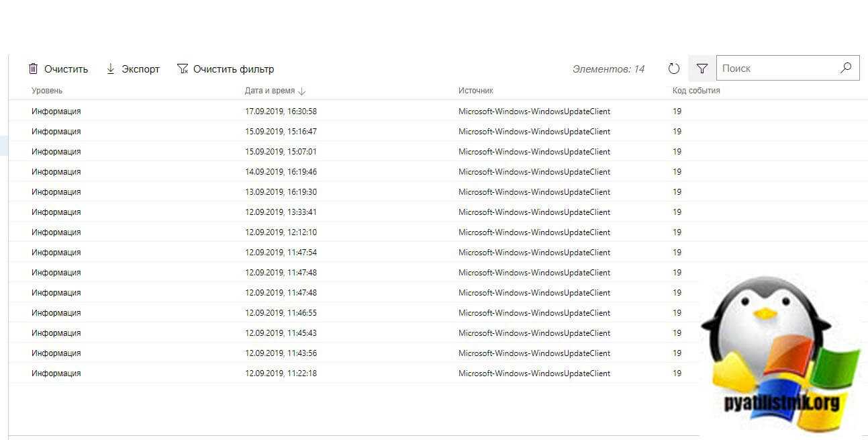Click the Clear filter funnel icon
868x440 pixels.
pos(183,69)
